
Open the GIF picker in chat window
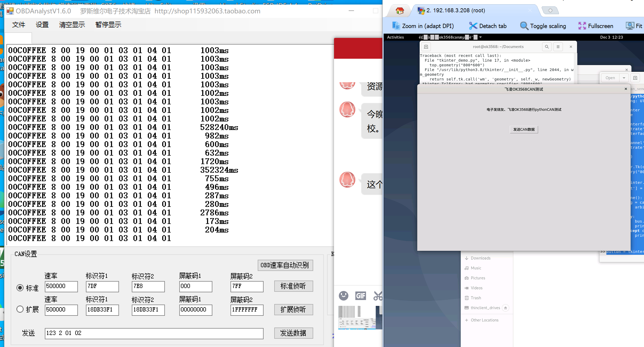point(360,296)
